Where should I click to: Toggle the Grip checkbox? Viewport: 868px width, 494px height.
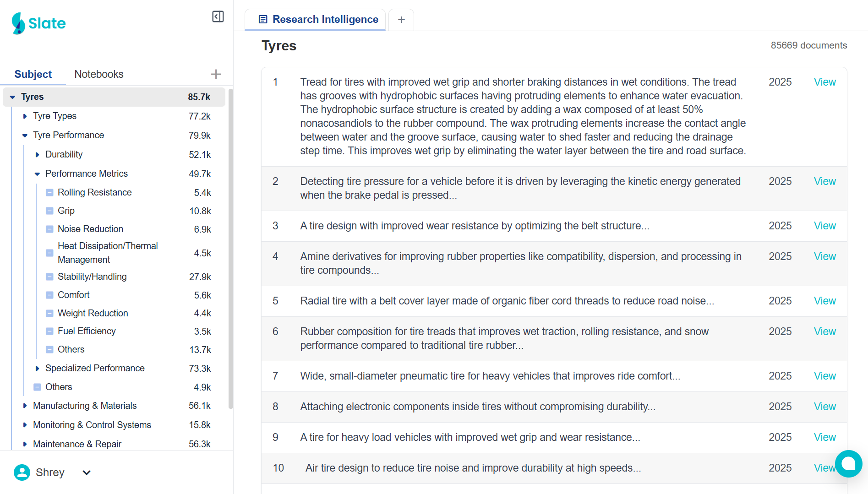pos(49,211)
